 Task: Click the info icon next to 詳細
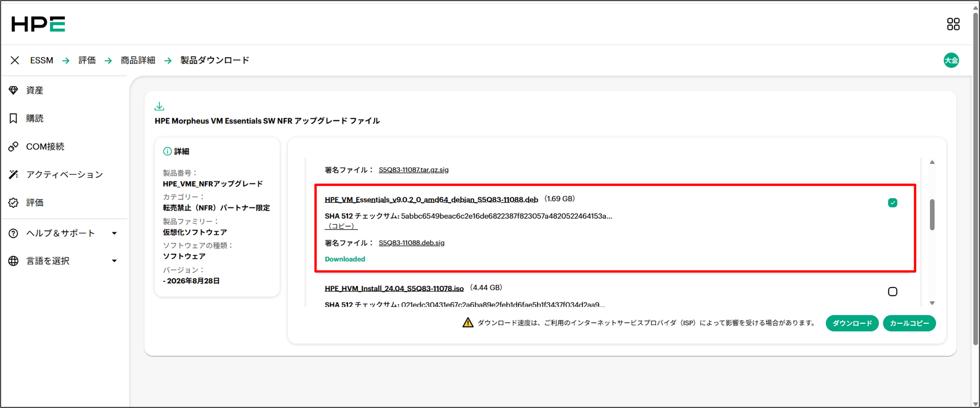[167, 152]
